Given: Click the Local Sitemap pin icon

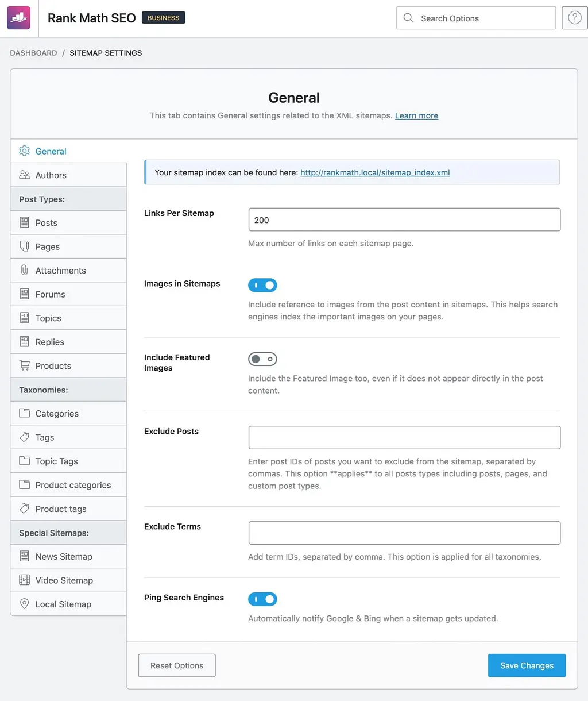Looking at the screenshot, I should [24, 604].
